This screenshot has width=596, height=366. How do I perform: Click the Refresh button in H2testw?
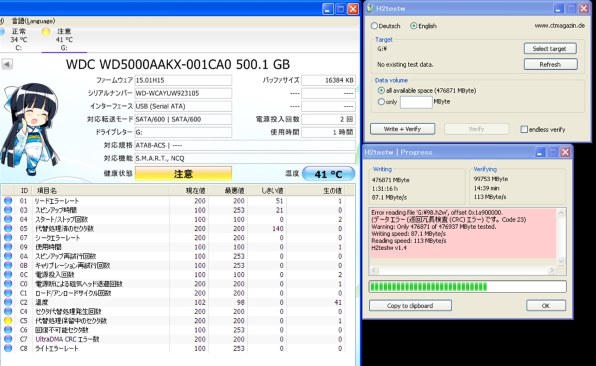click(x=550, y=64)
